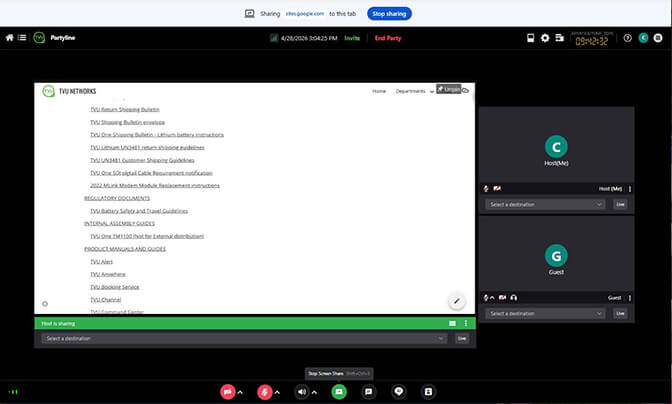Click Live button for Host tile

[620, 204]
